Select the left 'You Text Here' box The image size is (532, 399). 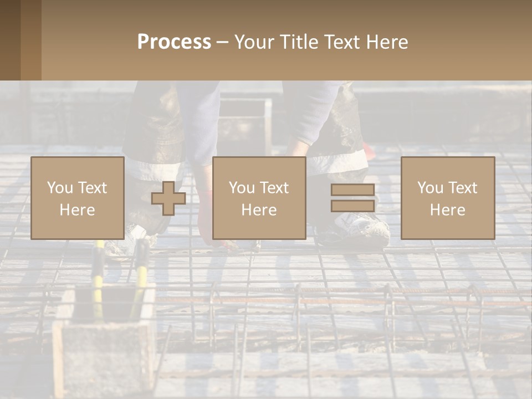tap(77, 198)
